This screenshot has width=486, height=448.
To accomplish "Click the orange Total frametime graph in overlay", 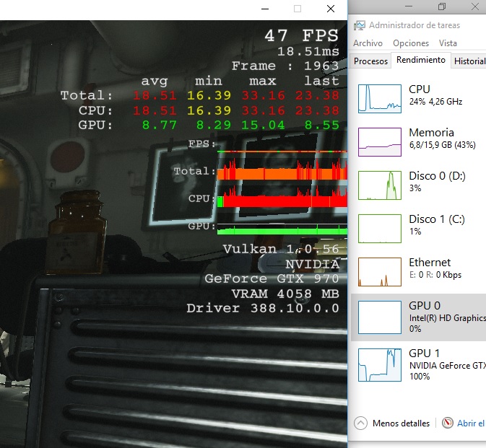I will [x=282, y=170].
